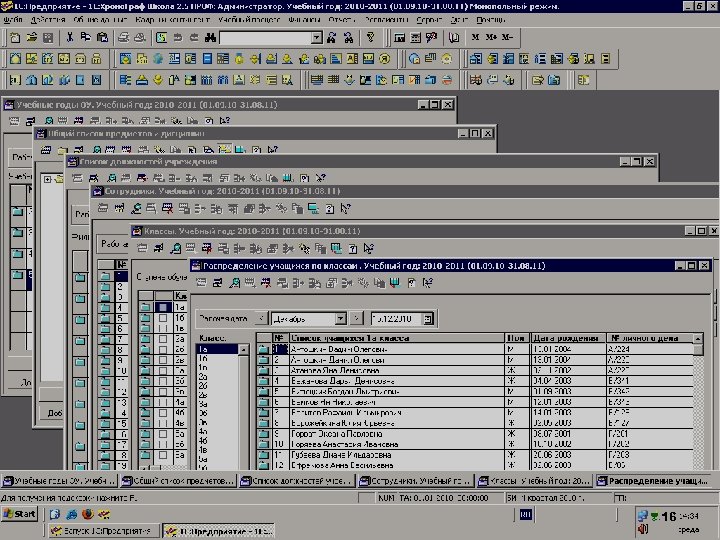This screenshot has height=540, width=720.
Task: Click the Save diskette icon in main toolbar
Action: [48, 38]
